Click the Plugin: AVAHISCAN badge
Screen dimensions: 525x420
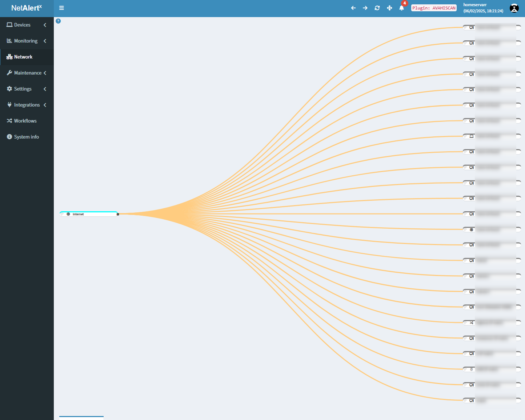coord(434,8)
